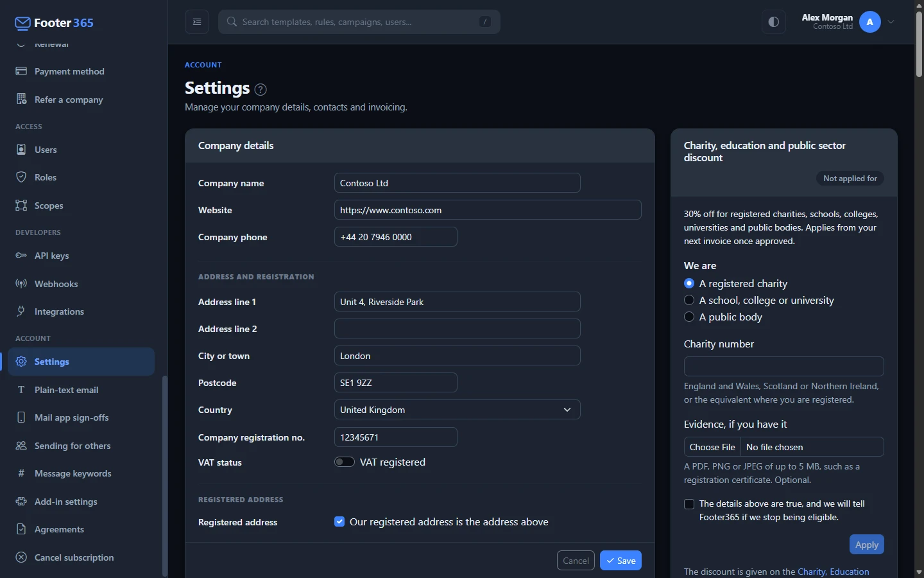Save the company details
Screen dimensions: 924x578
point(620,561)
